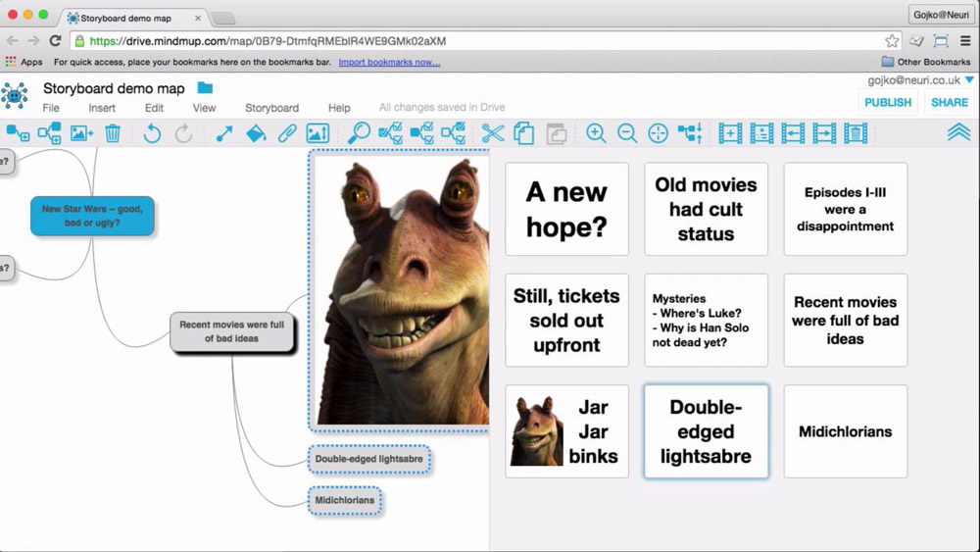Screen dimensions: 980x552
Task: Click the magnifying glass find icon
Action: [359, 133]
